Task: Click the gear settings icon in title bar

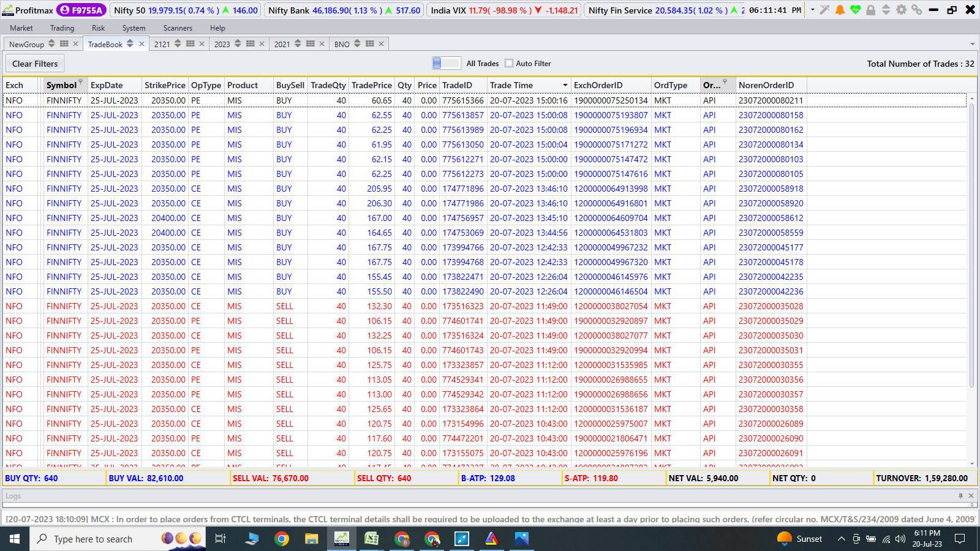Action: tap(901, 10)
